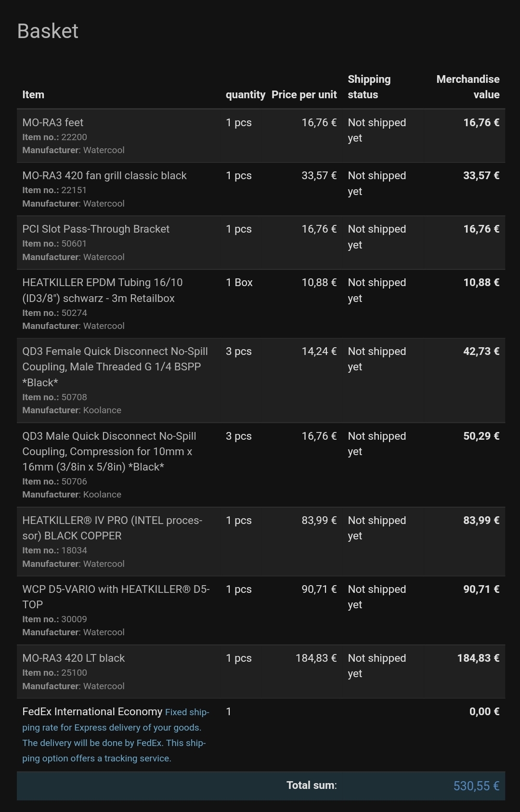The image size is (520, 812).
Task: Open the MO-RA3 feet product link
Action: pos(53,123)
